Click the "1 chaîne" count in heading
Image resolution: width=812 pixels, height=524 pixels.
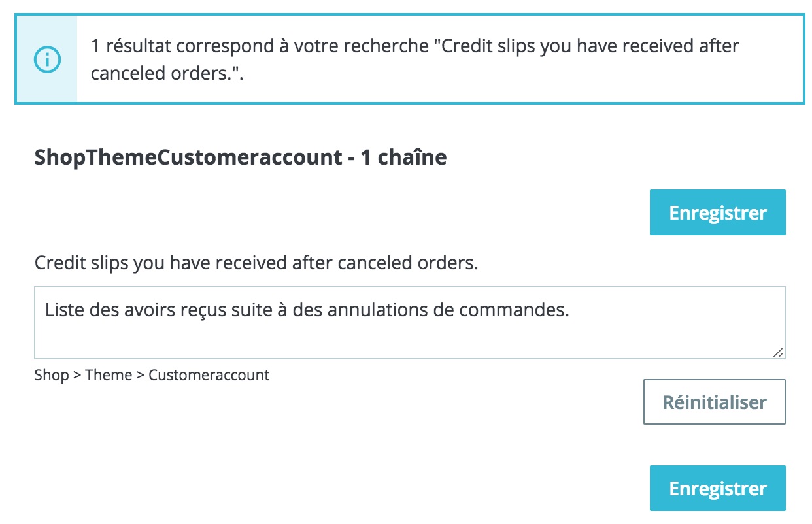point(403,157)
